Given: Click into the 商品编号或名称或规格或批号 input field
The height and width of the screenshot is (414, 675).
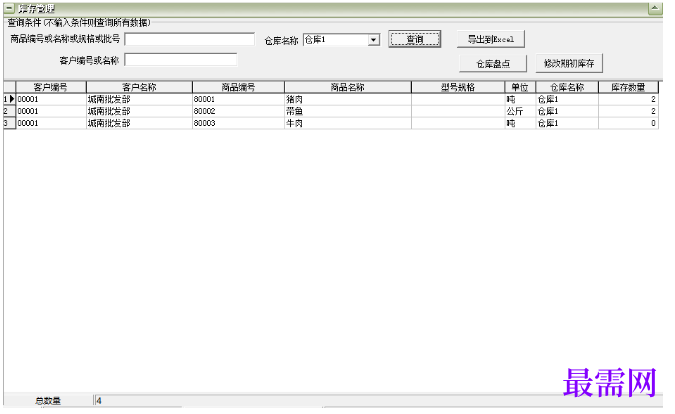Looking at the screenshot, I should 189,39.
